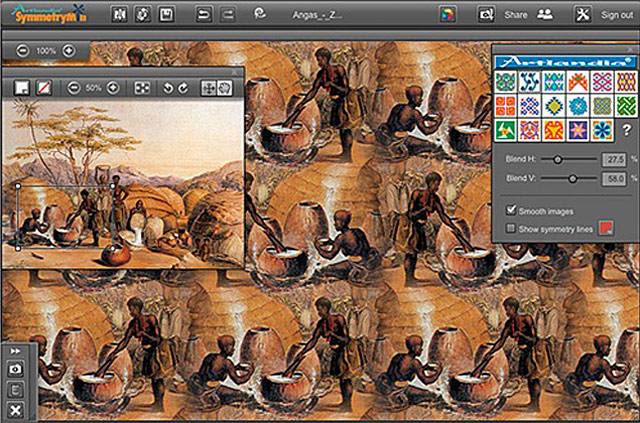
Task: Click the Artlandia banner in symmetry panel
Action: tap(565, 62)
